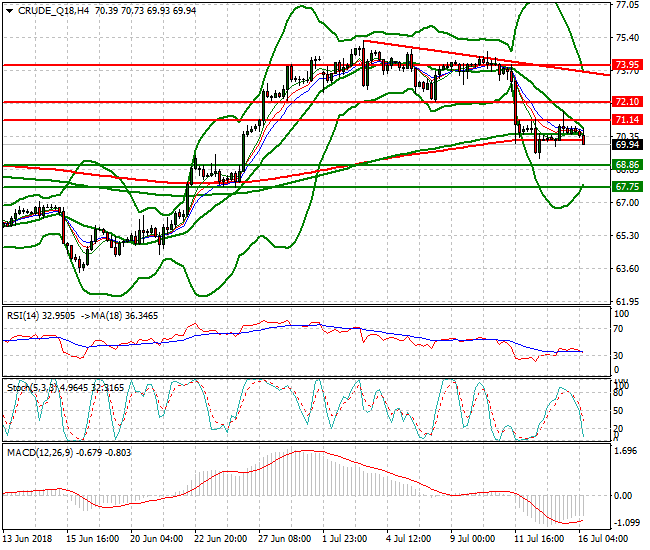Select the RSI(14) 32.9505 indicator label

click(41, 316)
